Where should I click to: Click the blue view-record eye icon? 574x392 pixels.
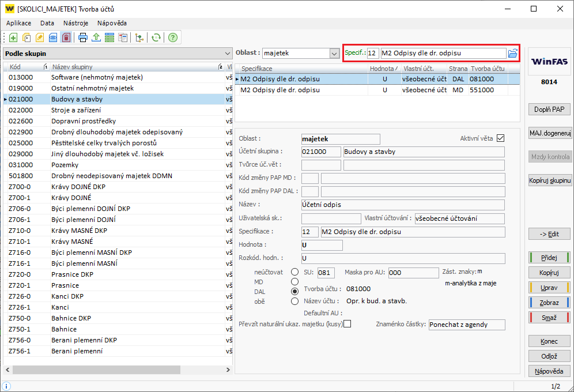tap(52, 37)
